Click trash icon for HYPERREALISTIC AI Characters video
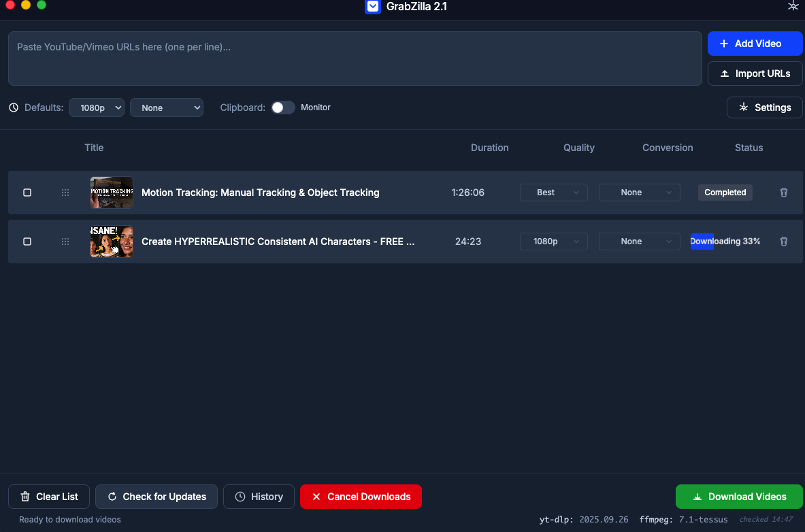 coord(783,242)
